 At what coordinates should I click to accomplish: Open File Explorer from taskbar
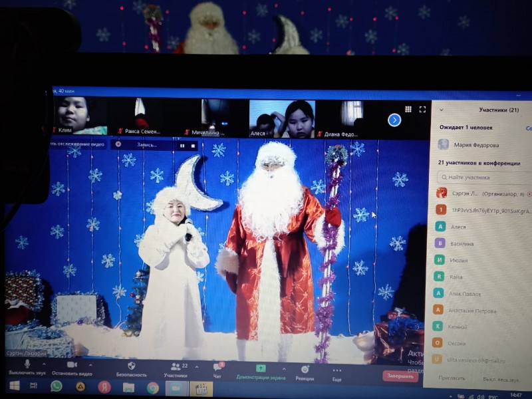(128, 388)
